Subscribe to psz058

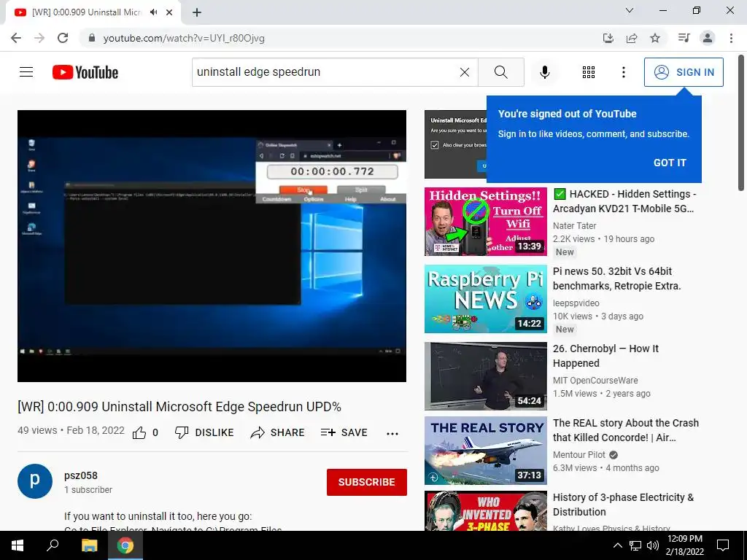[366, 482]
